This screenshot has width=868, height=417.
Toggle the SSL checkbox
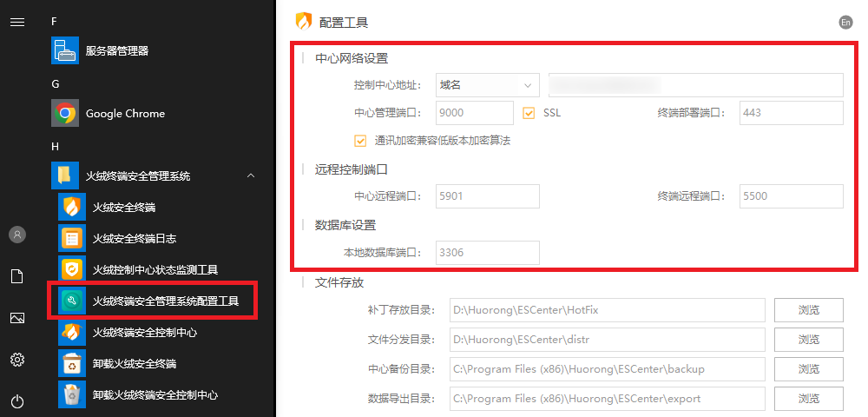click(x=529, y=113)
